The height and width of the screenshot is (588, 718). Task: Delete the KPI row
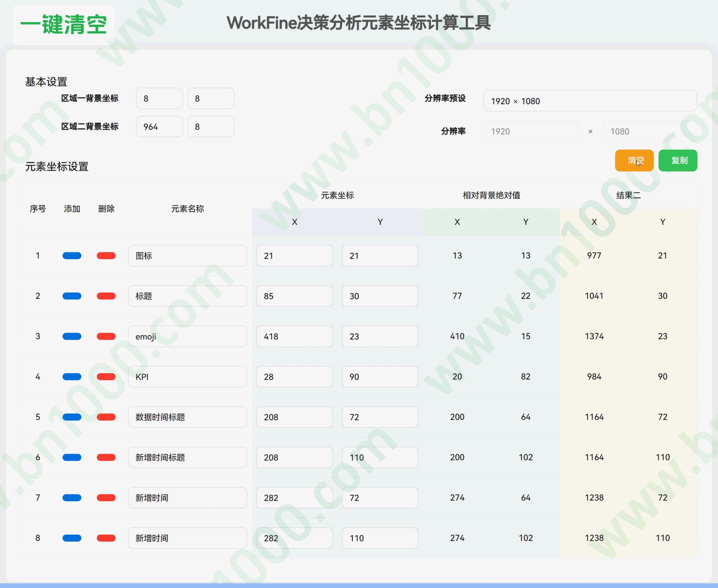106,377
